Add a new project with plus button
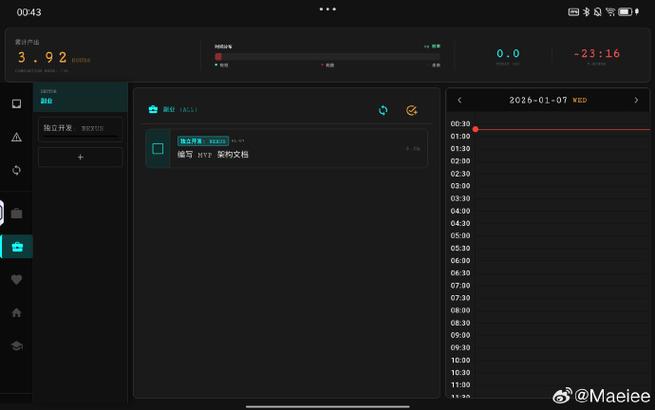This screenshot has height=410, width=655. (x=80, y=157)
